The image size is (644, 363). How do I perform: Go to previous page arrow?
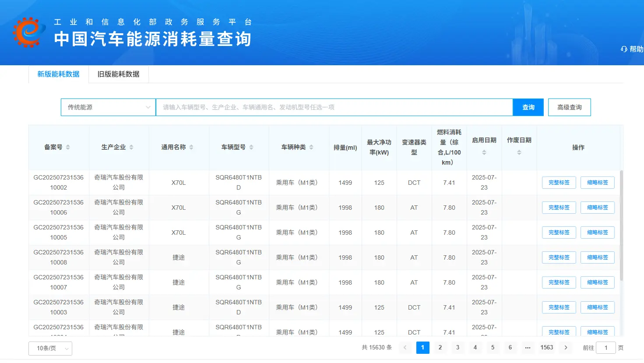[x=405, y=348]
